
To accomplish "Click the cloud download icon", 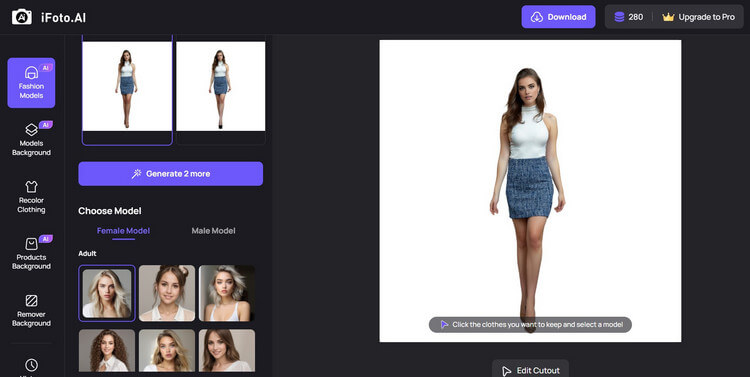I will tap(537, 17).
